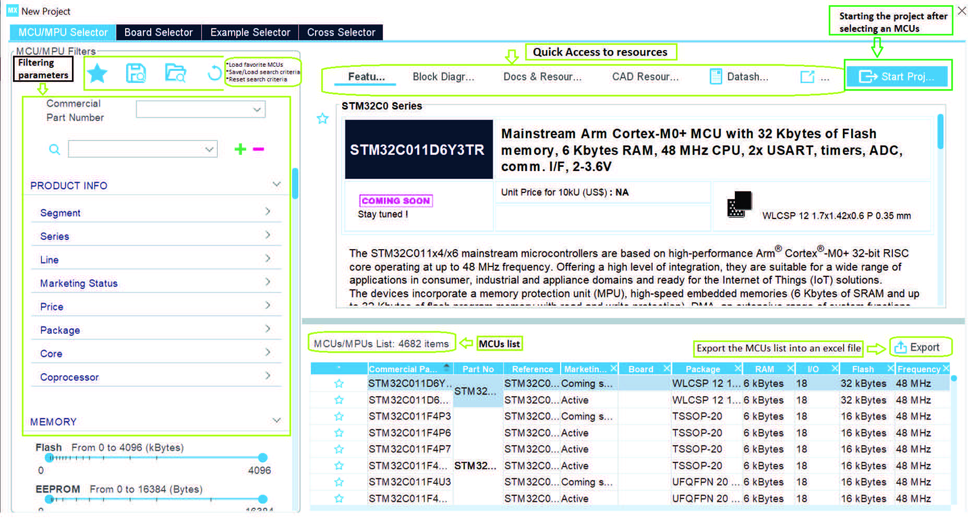Favorite the STM32C011F4P6 row star
980x525 pixels.
pos(339,433)
